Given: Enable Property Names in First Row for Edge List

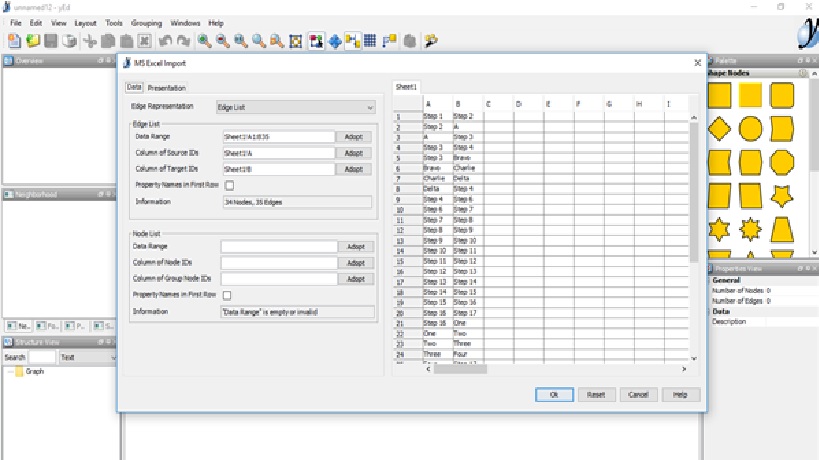Looking at the screenshot, I should point(229,185).
